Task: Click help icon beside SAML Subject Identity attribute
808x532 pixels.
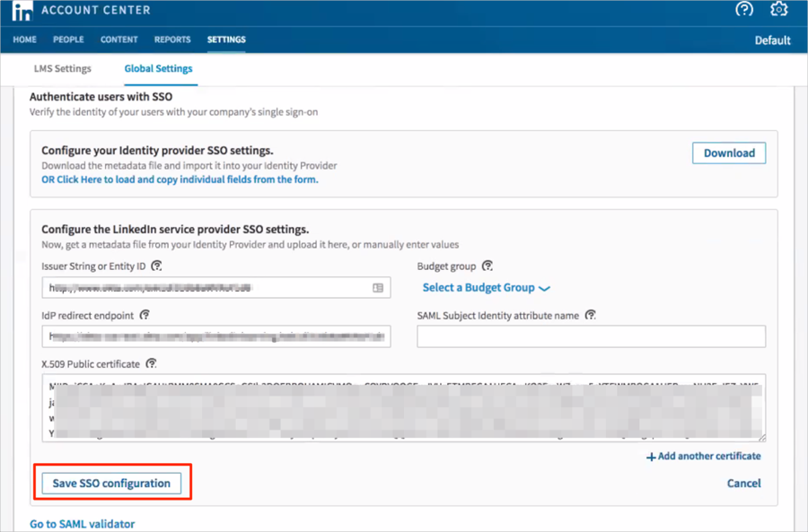Action: (x=590, y=315)
